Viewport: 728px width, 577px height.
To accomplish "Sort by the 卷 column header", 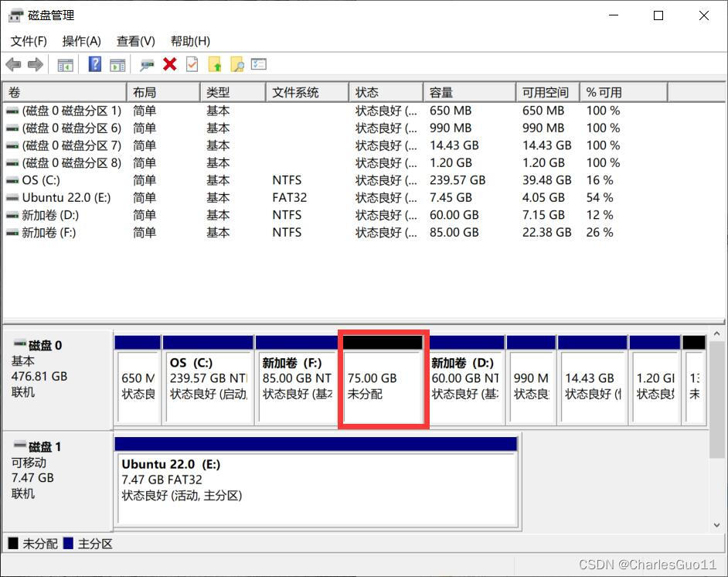I will tap(65, 93).
